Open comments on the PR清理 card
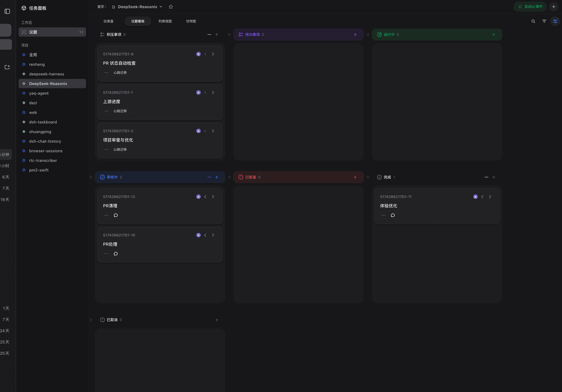This screenshot has width=562, height=392. point(116,216)
